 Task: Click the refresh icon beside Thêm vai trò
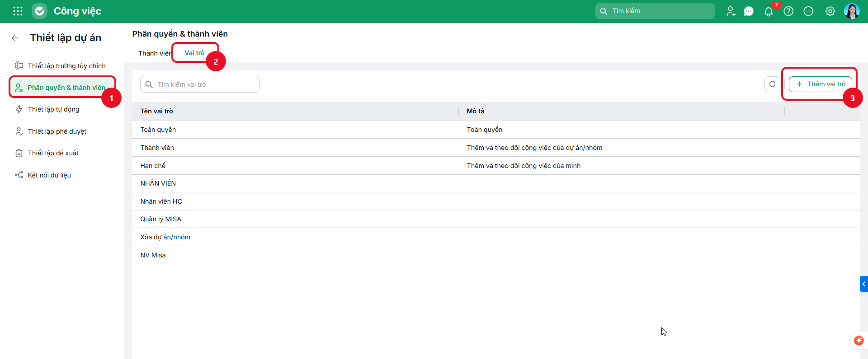pos(772,84)
